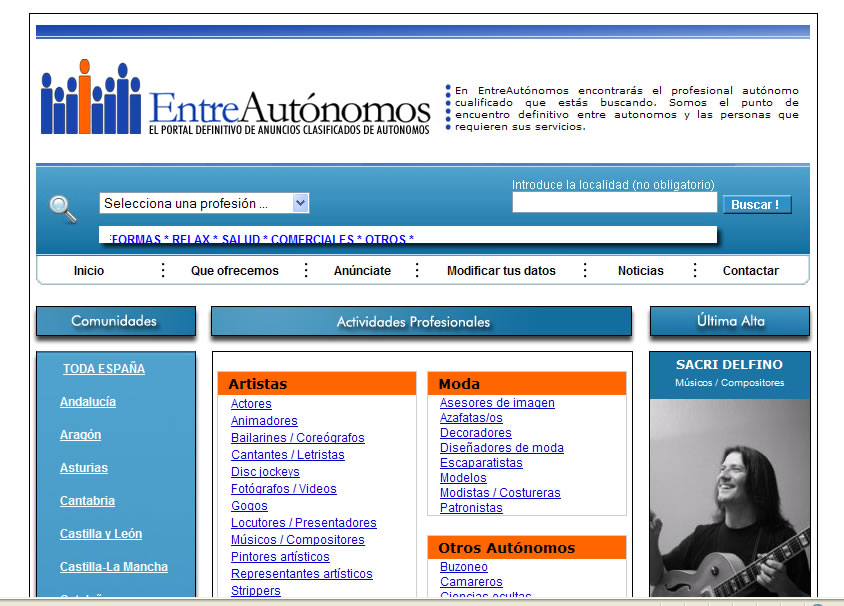Open the Patronistas link
This screenshot has width=844, height=606.
(x=471, y=508)
